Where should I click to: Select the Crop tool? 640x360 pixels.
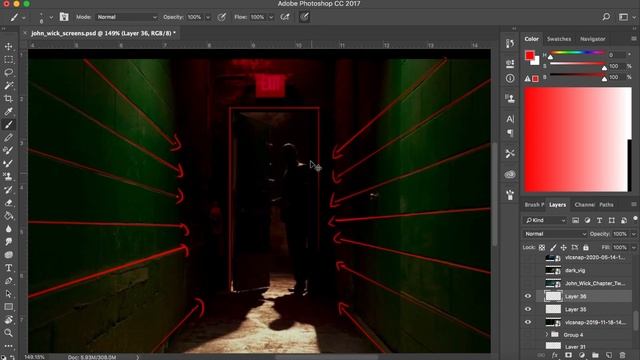(9, 99)
